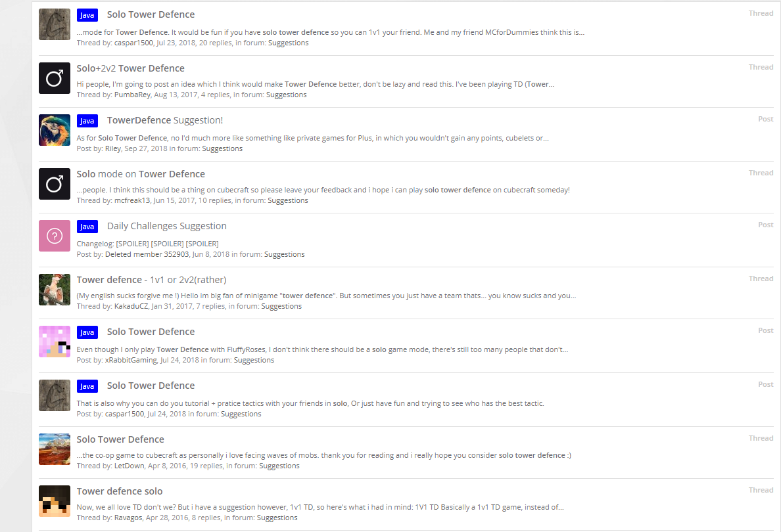
Task: Click the Java tag on xRabbitGaming's post
Action: [87, 332]
